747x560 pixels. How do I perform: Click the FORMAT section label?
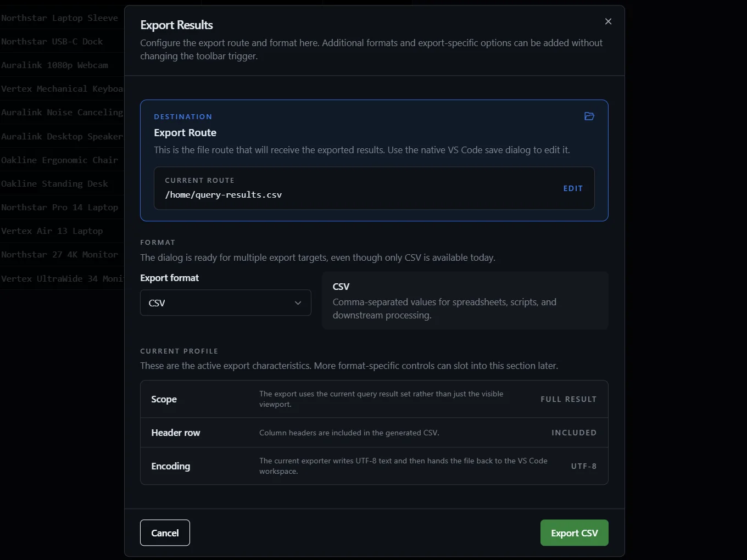click(158, 242)
